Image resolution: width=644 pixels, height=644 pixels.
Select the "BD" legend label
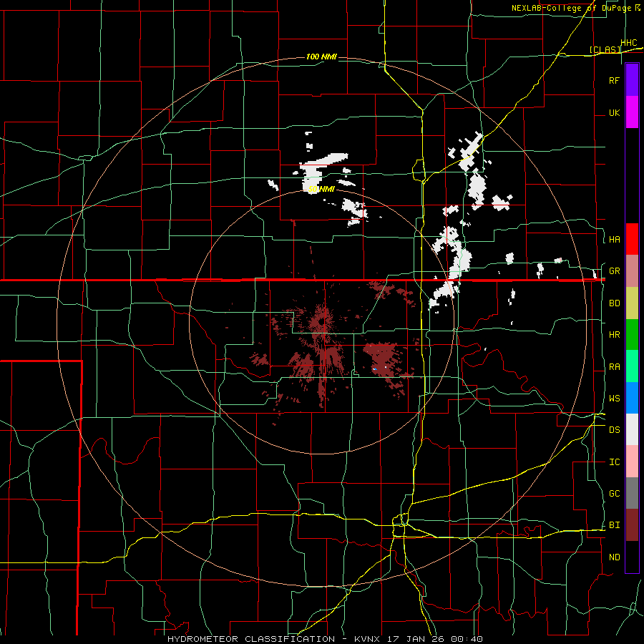pyautogui.click(x=614, y=303)
